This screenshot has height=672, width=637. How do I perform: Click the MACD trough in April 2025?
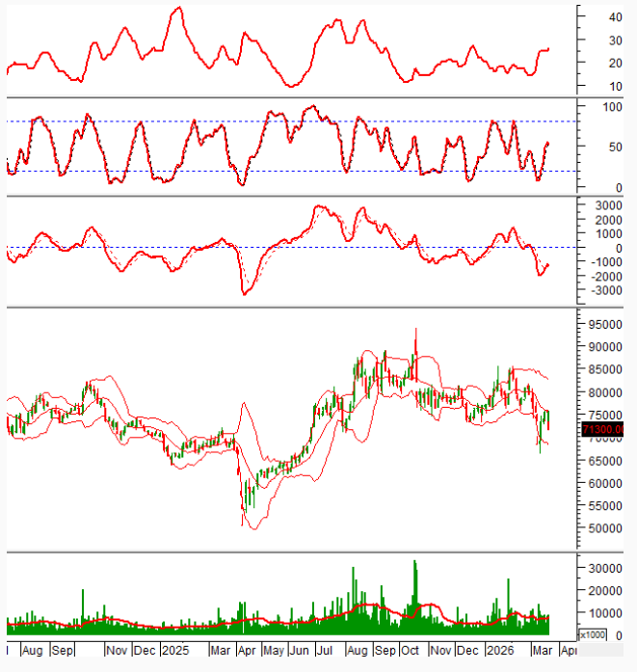[244, 293]
